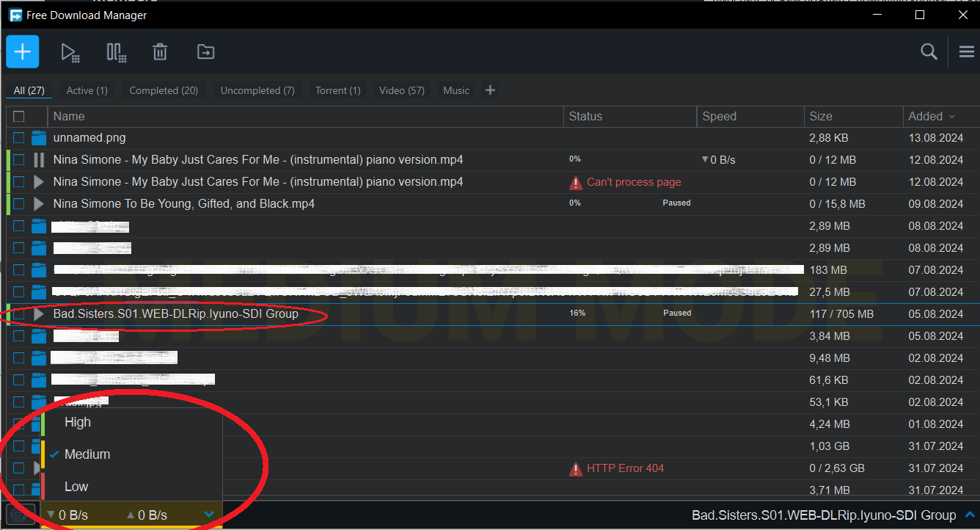Click the Nina Simone To Be Young, Gifted, and Black.mp4 name
Image resolution: width=980 pixels, height=530 pixels.
(x=184, y=203)
